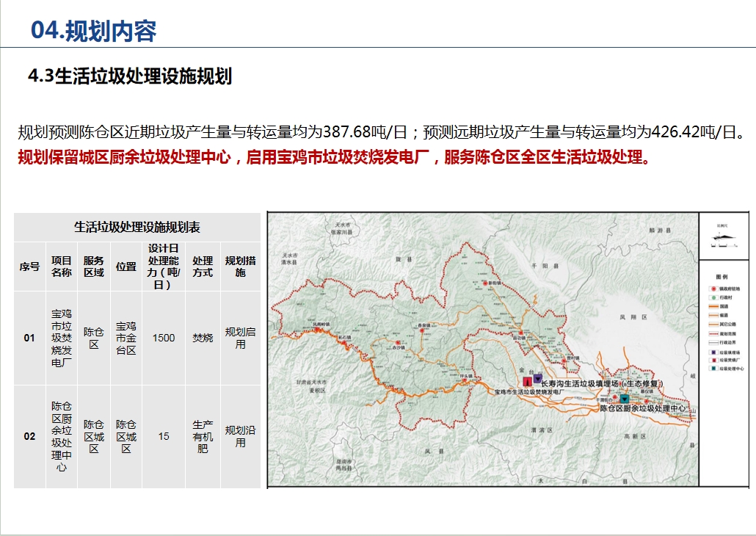Click the teal kitchen waste center marker
The width and height of the screenshot is (756, 536).
[625, 399]
